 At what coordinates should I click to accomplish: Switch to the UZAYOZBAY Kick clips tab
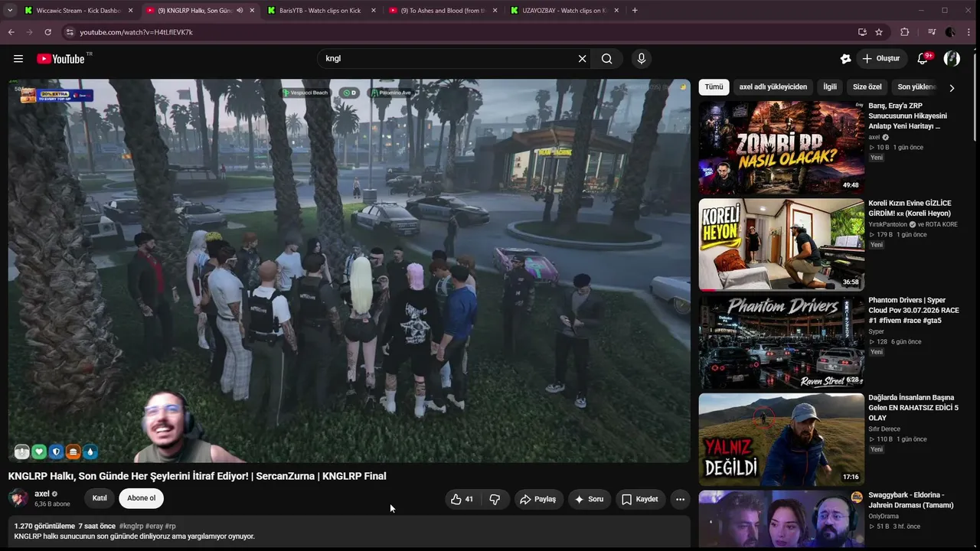565,11
